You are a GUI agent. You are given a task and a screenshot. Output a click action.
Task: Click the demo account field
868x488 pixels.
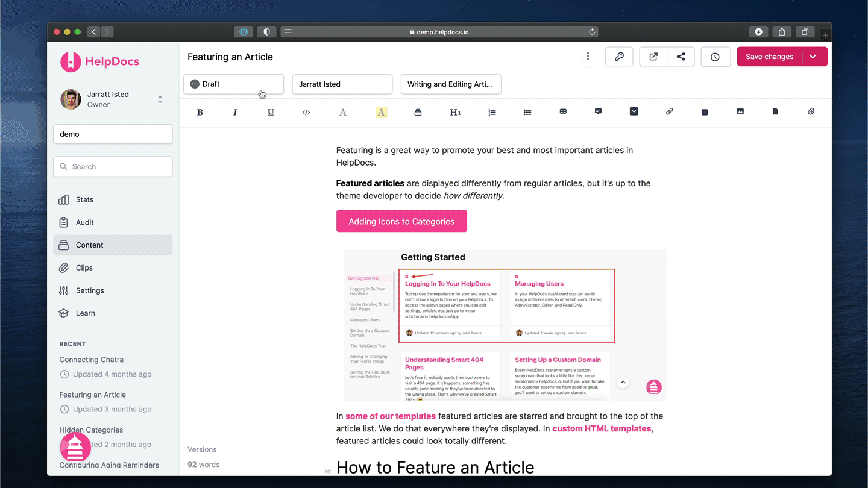(113, 134)
